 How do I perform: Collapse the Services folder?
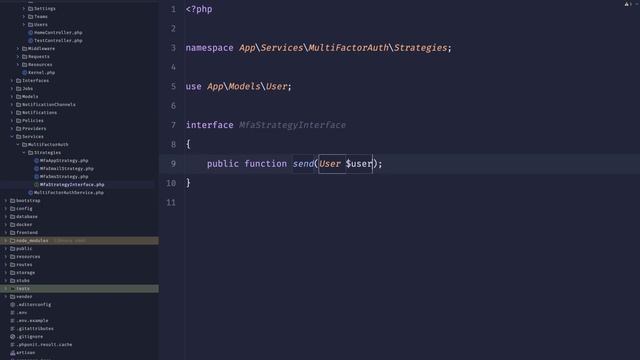click(x=12, y=136)
